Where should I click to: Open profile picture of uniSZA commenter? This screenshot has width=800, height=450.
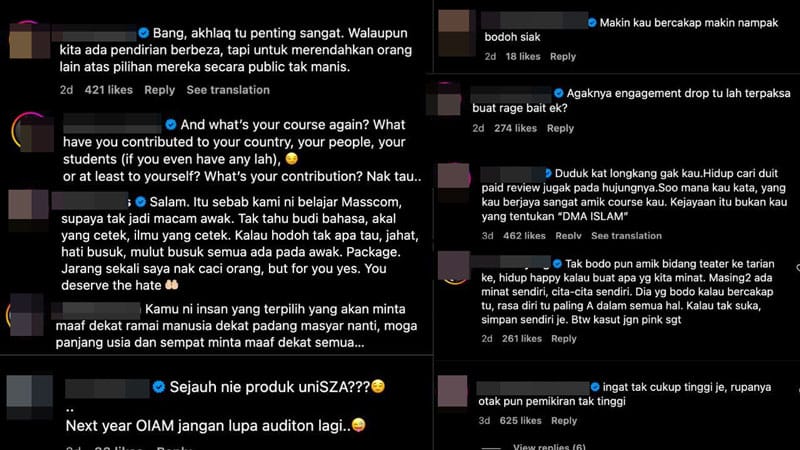(29, 397)
